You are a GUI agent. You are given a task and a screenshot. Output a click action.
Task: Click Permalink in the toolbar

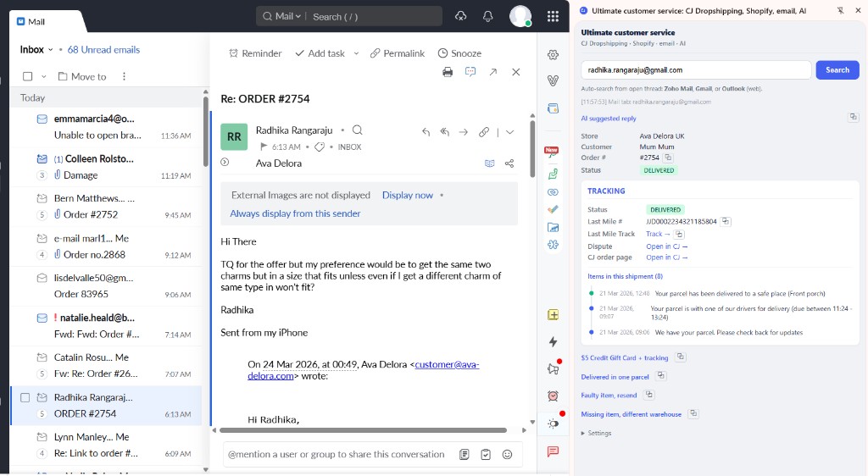pos(398,53)
